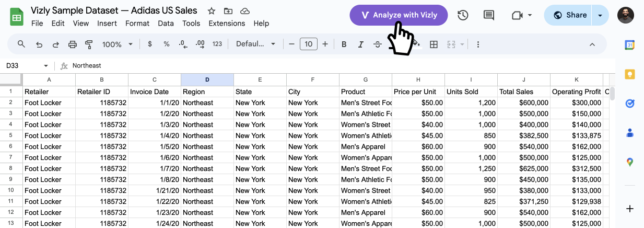
Task: Open the Extensions menu
Action: point(227,23)
